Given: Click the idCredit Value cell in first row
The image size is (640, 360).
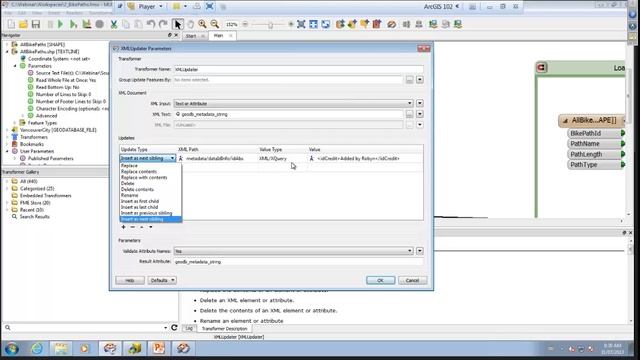Looking at the screenshot, I should 365,158.
